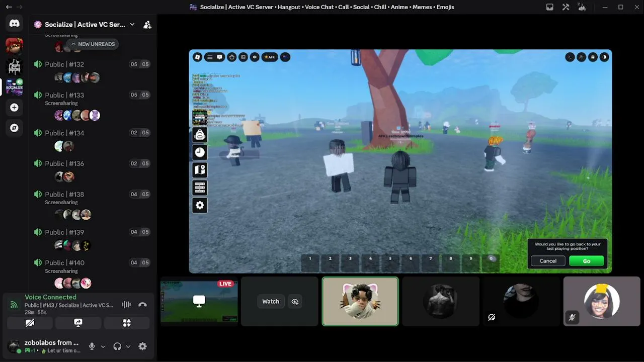Screen dimensions: 644x362
Task: Click the crossed hammer and wrench icon
Action: 566,7
